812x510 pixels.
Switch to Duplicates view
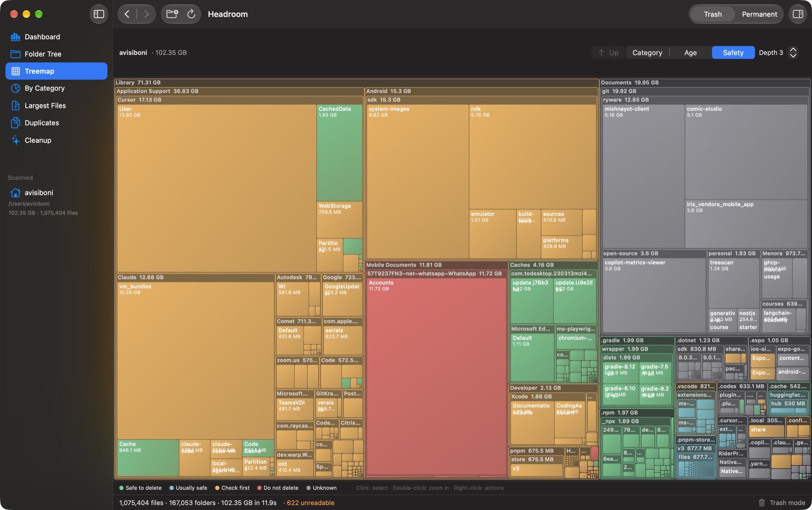pyautogui.click(x=56, y=123)
